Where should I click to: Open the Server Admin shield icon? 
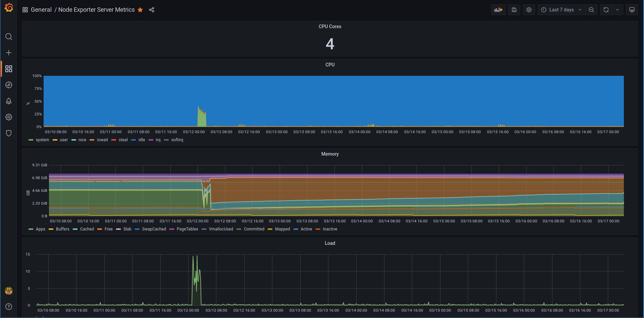(x=9, y=133)
